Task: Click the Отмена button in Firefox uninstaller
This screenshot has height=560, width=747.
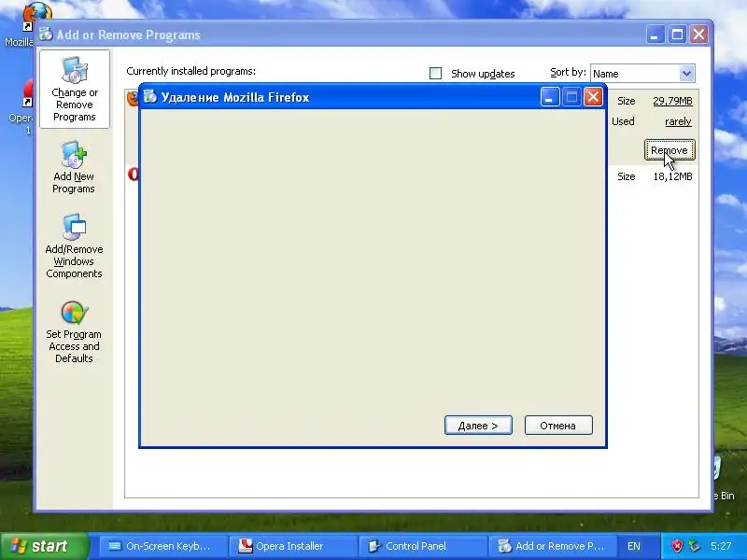Action: (558, 426)
